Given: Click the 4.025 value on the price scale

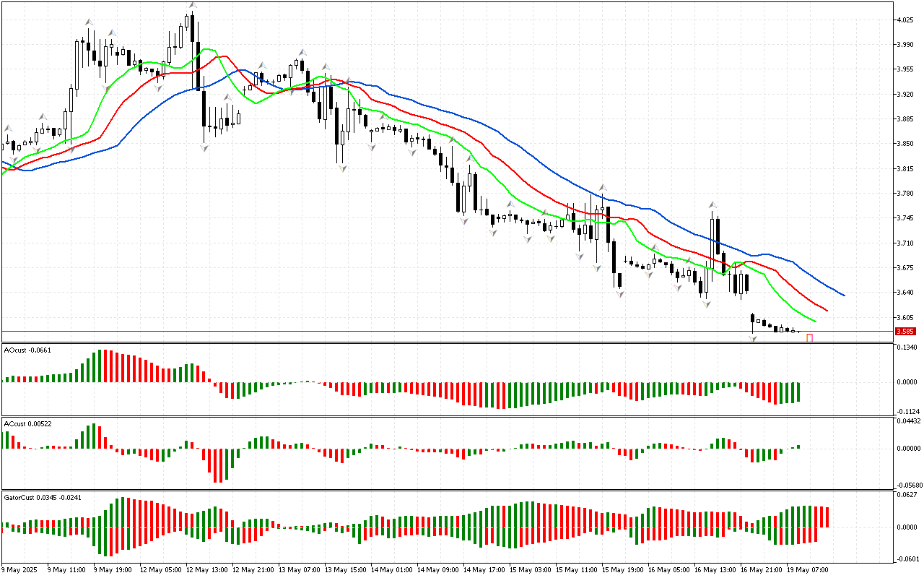Looking at the screenshot, I should coord(905,20).
